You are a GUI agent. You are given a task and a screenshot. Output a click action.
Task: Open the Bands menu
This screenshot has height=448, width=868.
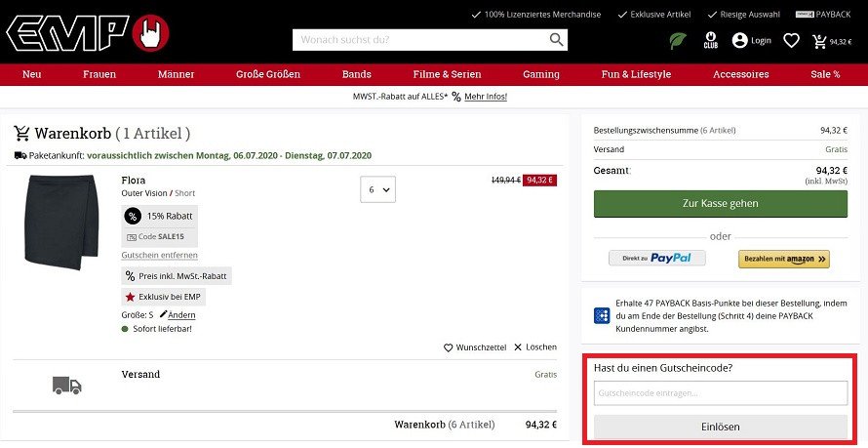click(x=357, y=74)
